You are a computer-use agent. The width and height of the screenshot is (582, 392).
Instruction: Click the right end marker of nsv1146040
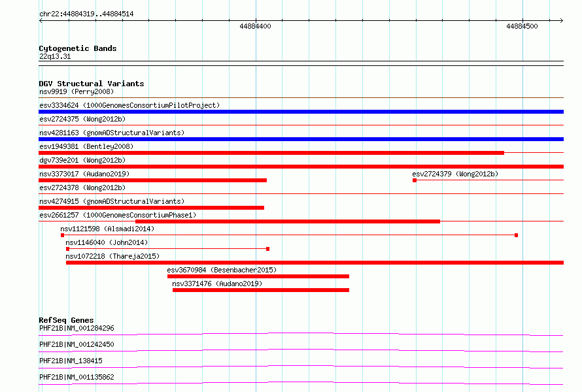pos(268,249)
